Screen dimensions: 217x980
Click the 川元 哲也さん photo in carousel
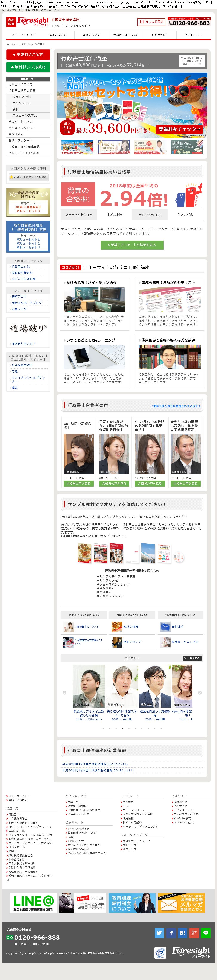[x=122, y=686]
